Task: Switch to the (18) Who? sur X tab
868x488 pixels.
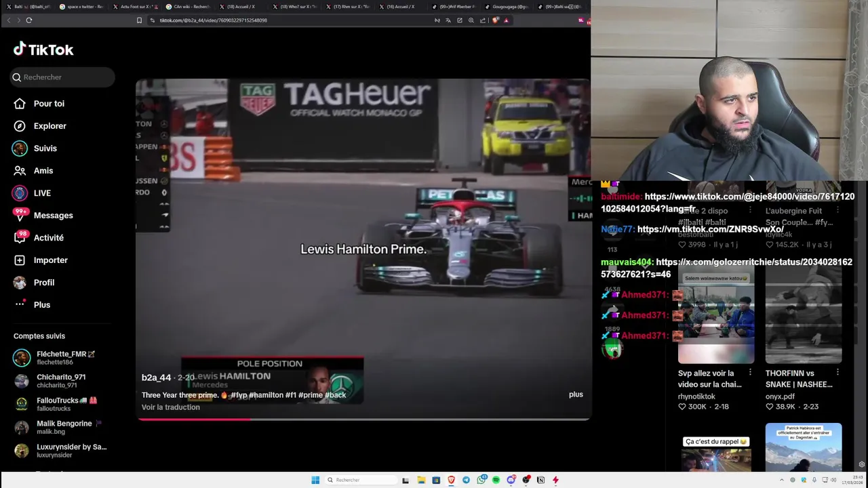Action: pos(295,7)
